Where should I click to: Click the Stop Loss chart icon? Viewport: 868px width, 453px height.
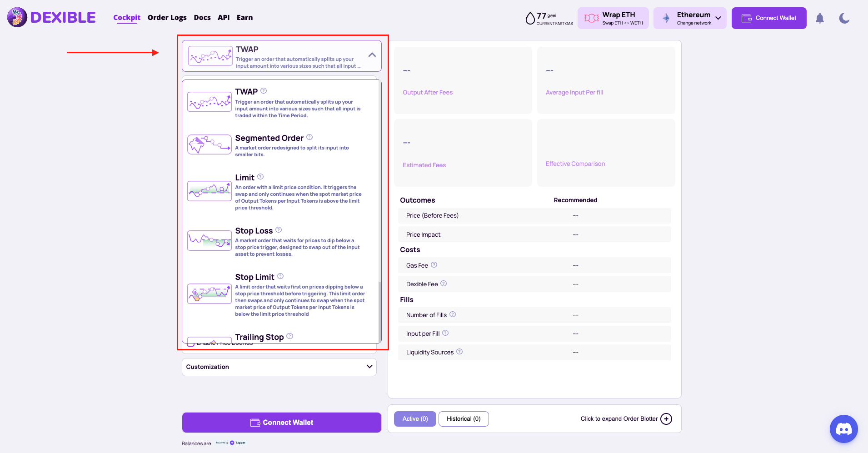(210, 240)
